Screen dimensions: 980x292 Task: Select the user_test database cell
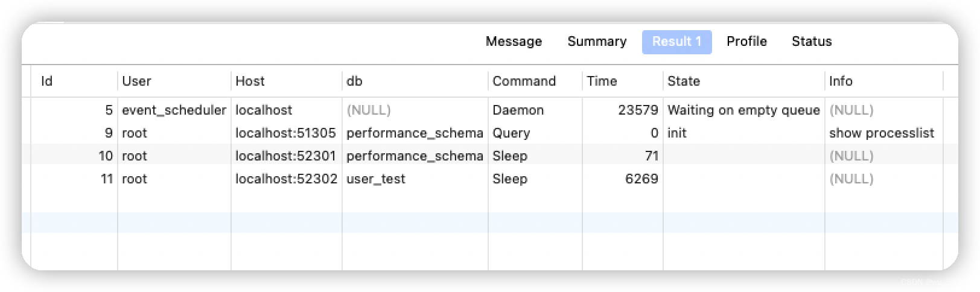pos(376,179)
